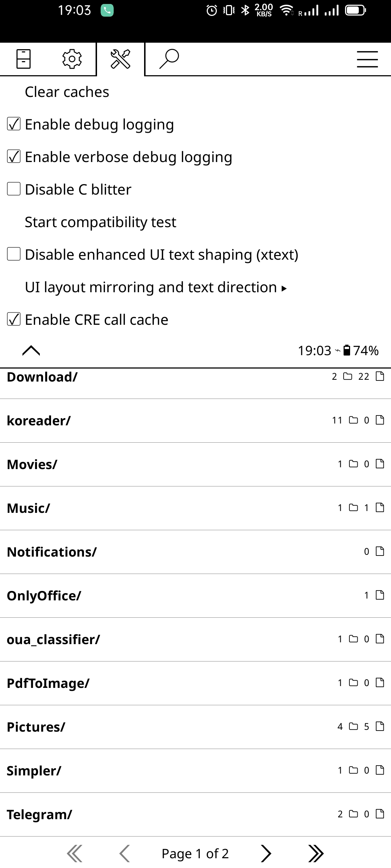Select the tools wrench tab
Screen dimensions: 391x868
point(121,59)
